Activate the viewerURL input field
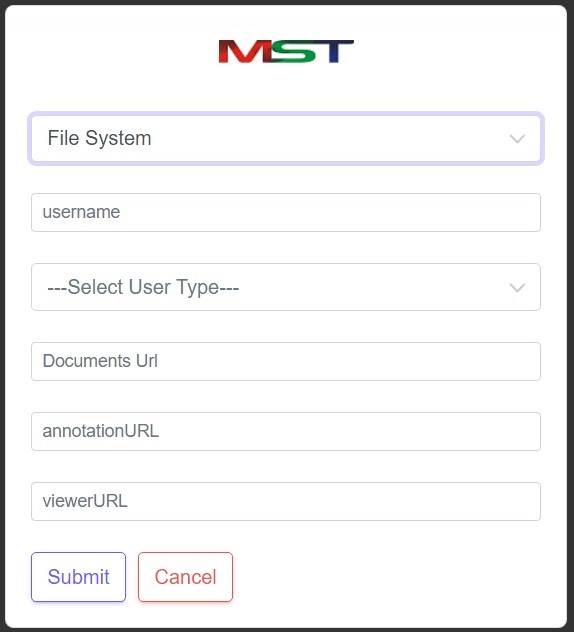574x632 pixels. 286,501
